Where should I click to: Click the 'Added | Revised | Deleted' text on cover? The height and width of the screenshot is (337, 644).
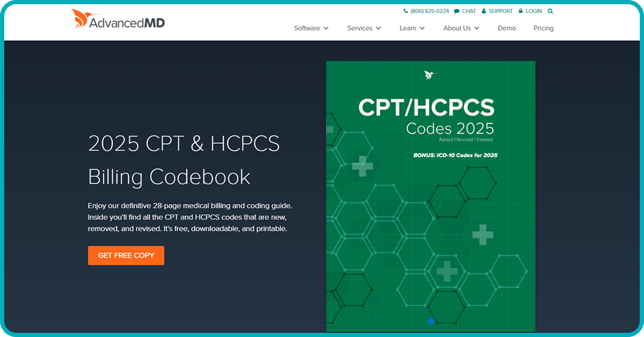click(466, 140)
